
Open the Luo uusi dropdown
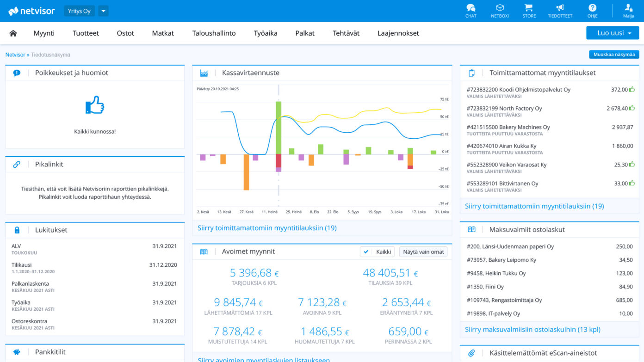pos(613,33)
